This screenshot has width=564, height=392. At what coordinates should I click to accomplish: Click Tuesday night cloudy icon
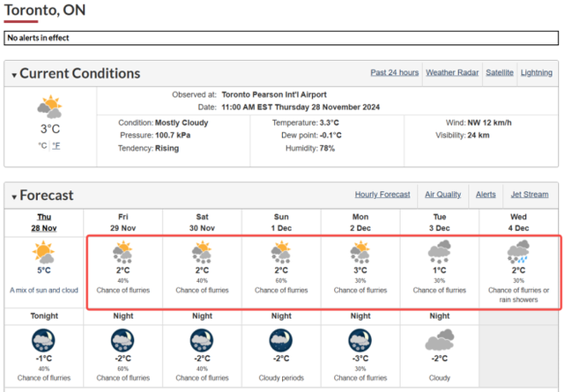point(439,340)
